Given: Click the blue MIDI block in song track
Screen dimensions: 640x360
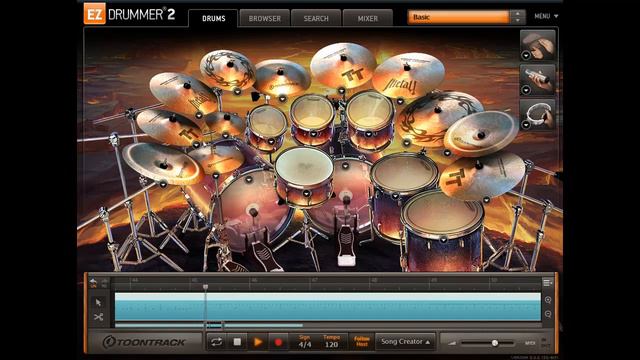Looking at the screenshot, I should click(328, 307).
